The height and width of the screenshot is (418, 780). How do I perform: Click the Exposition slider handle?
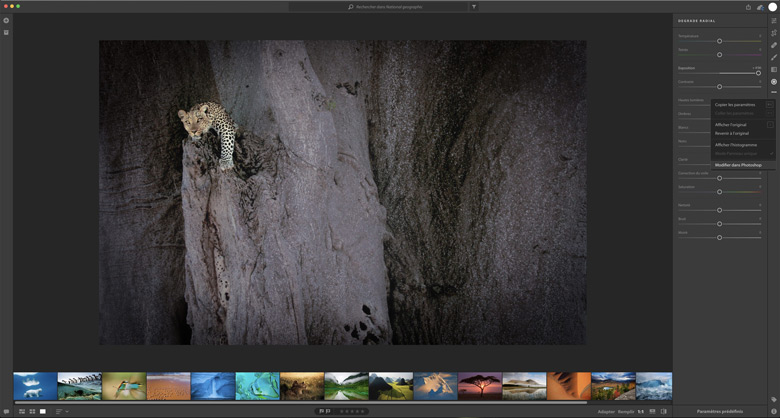(758, 73)
